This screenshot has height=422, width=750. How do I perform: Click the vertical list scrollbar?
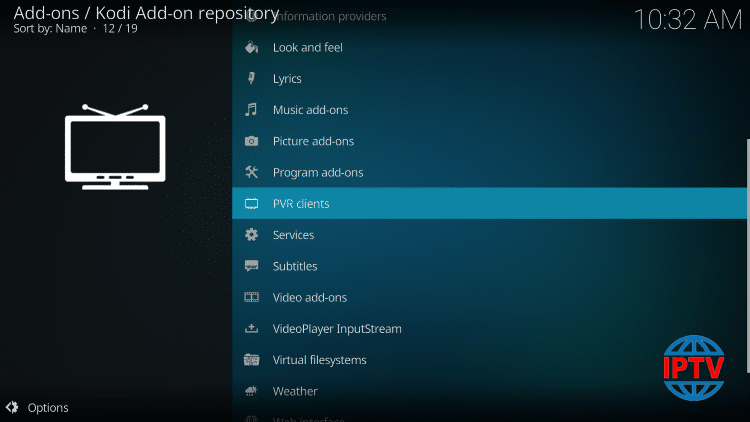(x=748, y=256)
